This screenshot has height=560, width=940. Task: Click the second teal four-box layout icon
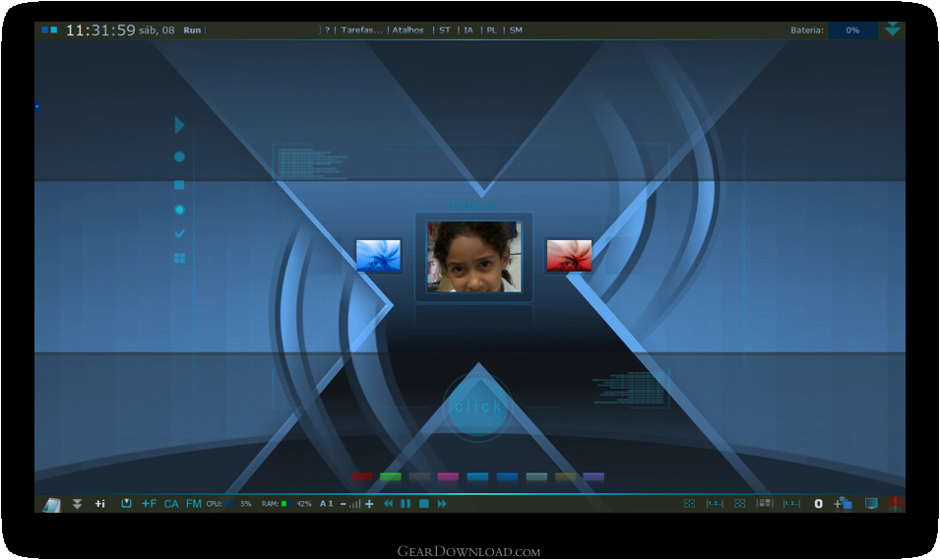(x=740, y=504)
